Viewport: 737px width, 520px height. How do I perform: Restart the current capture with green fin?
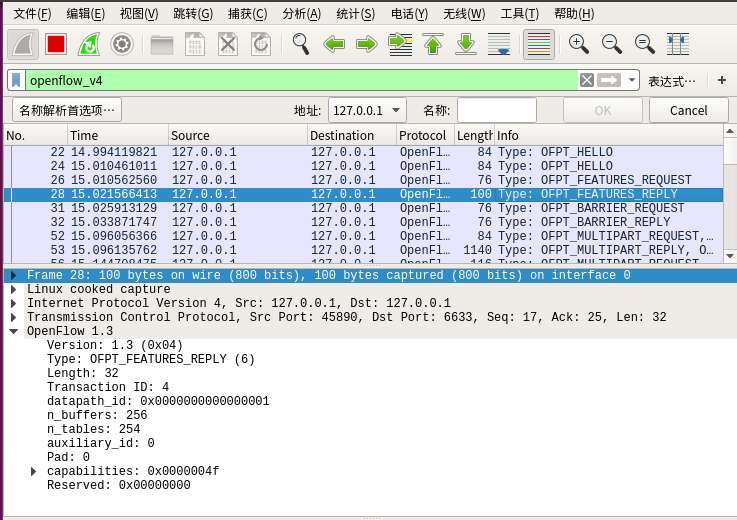(x=89, y=45)
